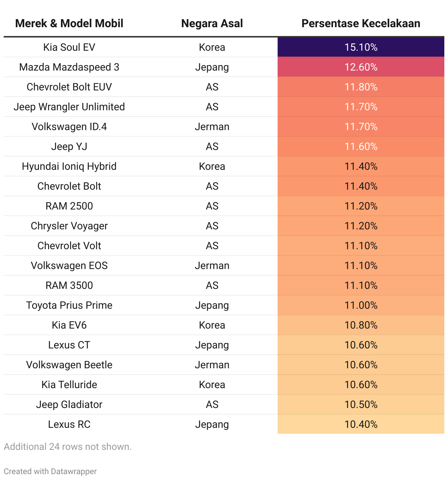
Task: Click the "Negara Asal" column header
Action: click(212, 24)
